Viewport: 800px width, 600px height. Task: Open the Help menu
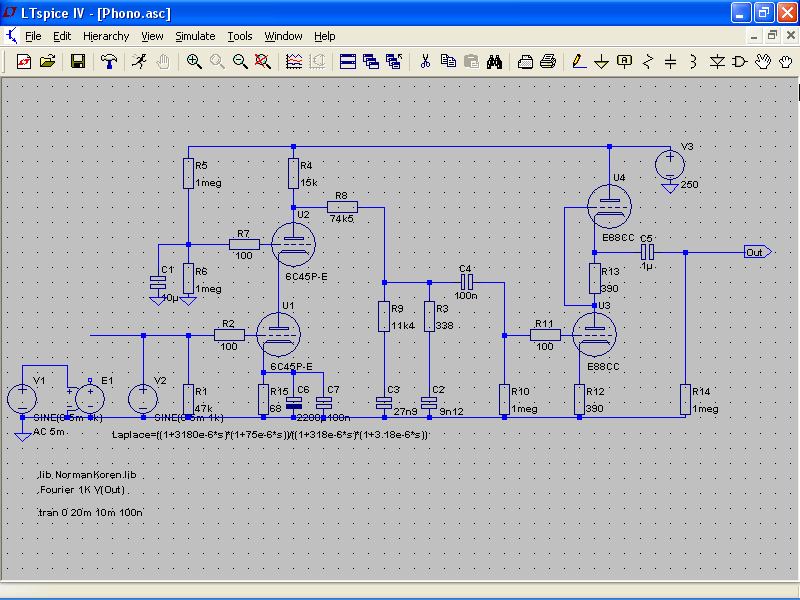(x=324, y=36)
